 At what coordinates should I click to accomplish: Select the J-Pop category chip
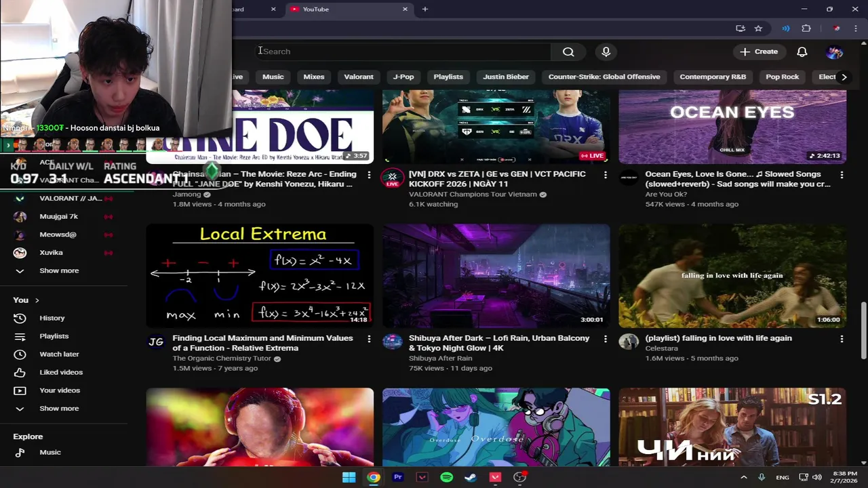[403, 77]
